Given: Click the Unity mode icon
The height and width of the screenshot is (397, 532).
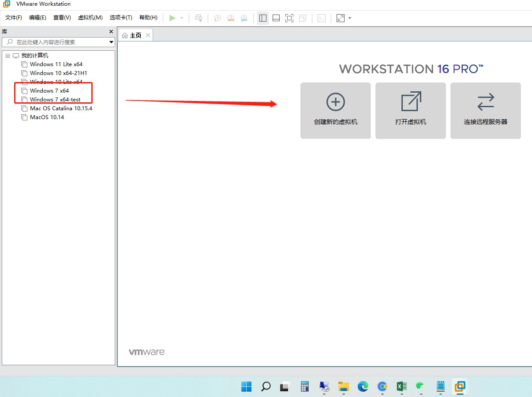Looking at the screenshot, I should pyautogui.click(x=303, y=18).
